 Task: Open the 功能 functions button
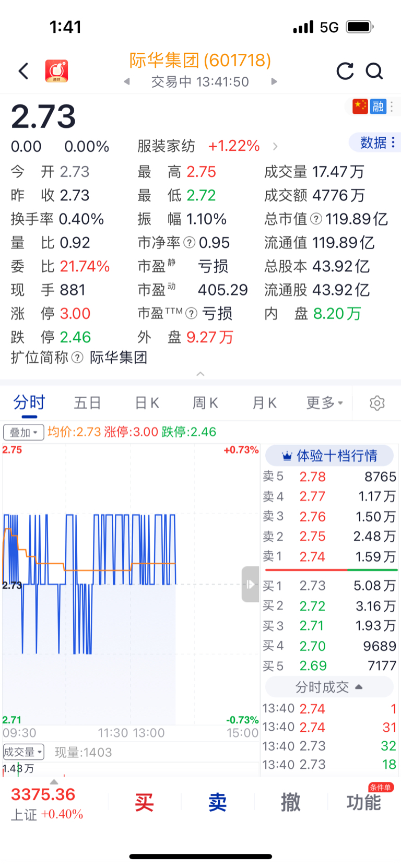(x=364, y=802)
